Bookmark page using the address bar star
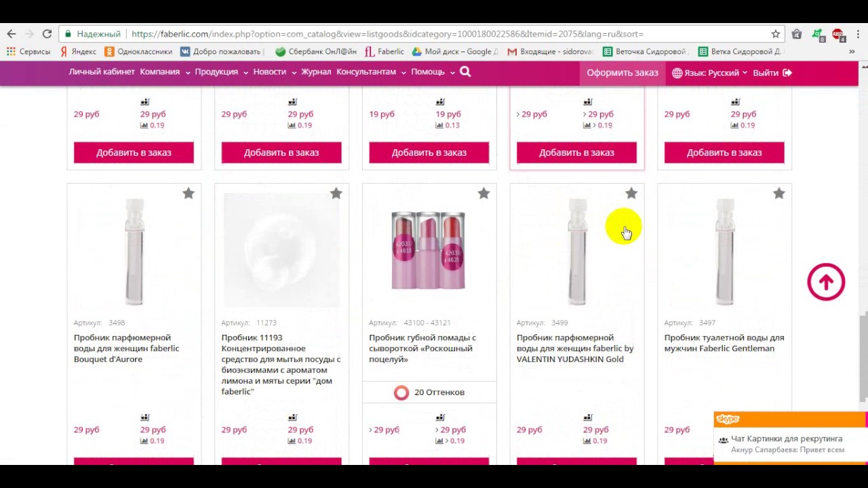The height and width of the screenshot is (488, 868). click(776, 34)
